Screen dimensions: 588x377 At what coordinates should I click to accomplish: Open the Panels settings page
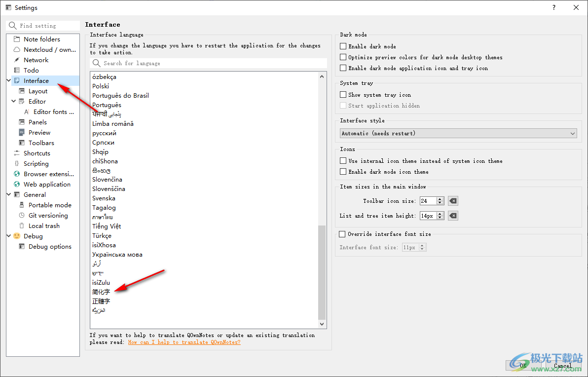[x=37, y=122]
